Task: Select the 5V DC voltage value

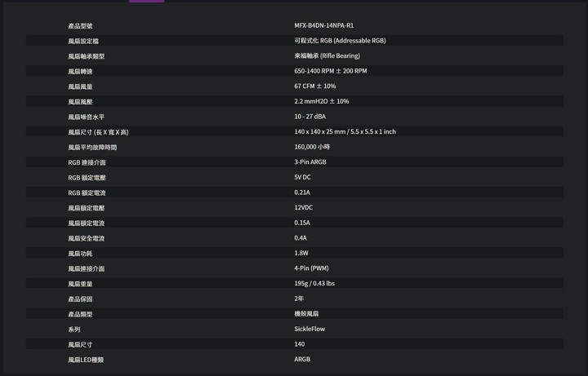Action: pyautogui.click(x=302, y=177)
